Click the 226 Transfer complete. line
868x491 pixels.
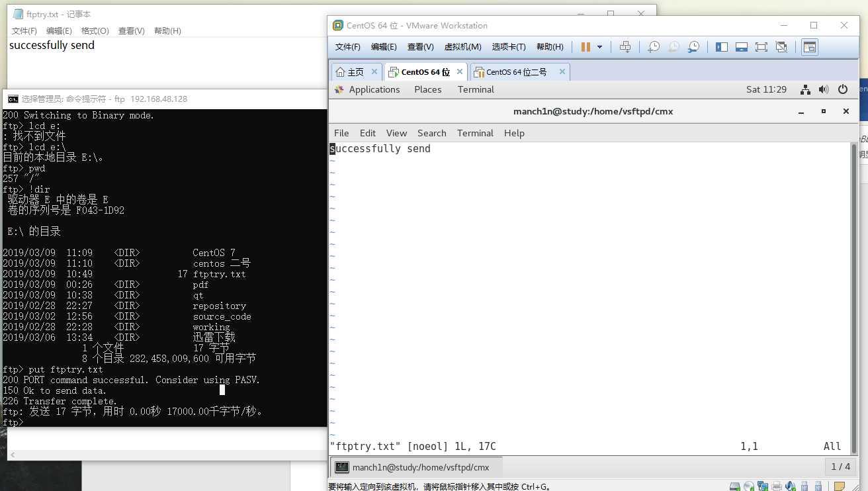pos(60,401)
